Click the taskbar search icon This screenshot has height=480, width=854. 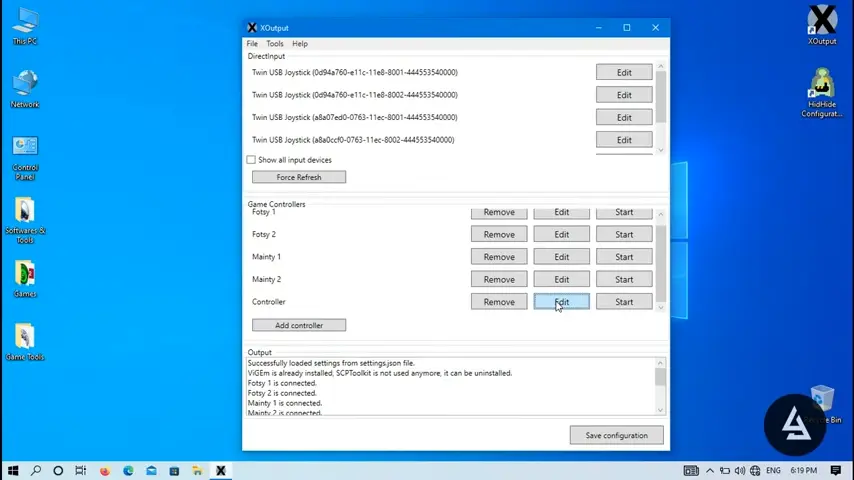click(36, 471)
